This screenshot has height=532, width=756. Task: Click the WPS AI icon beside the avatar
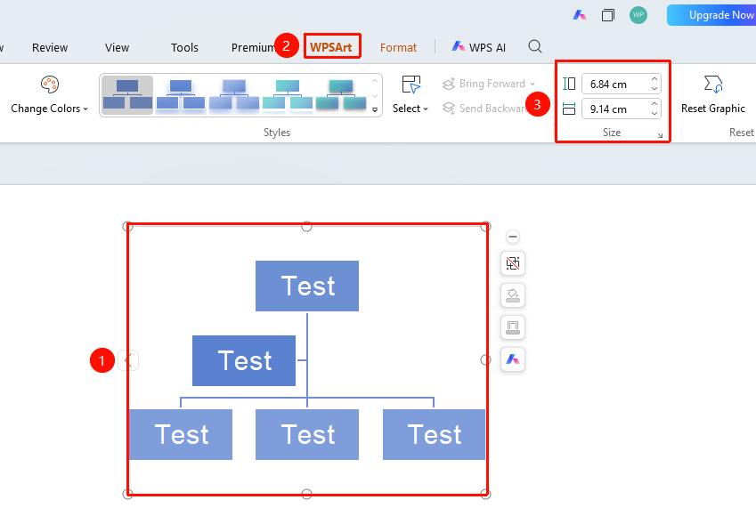(x=579, y=15)
